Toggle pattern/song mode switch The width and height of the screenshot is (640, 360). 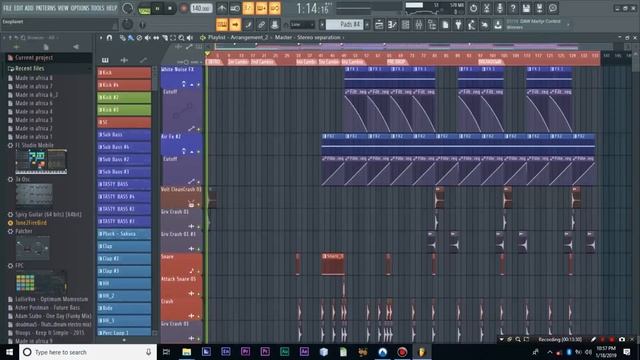coord(144,9)
